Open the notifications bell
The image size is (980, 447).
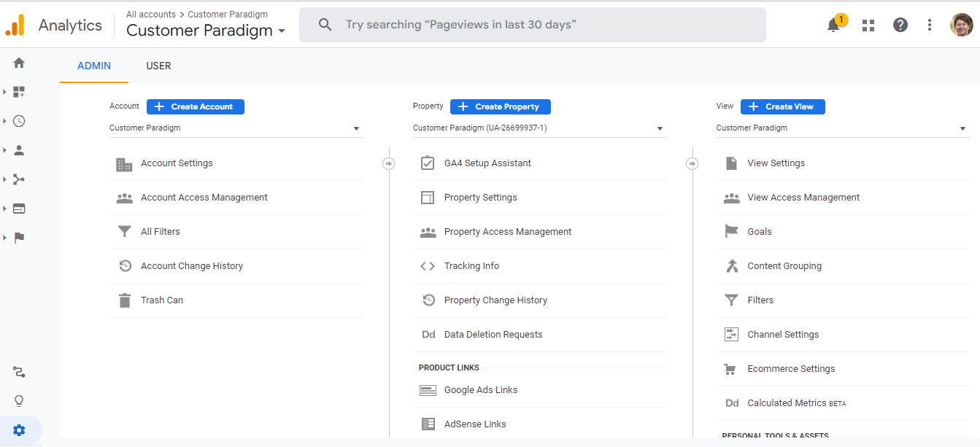click(833, 25)
